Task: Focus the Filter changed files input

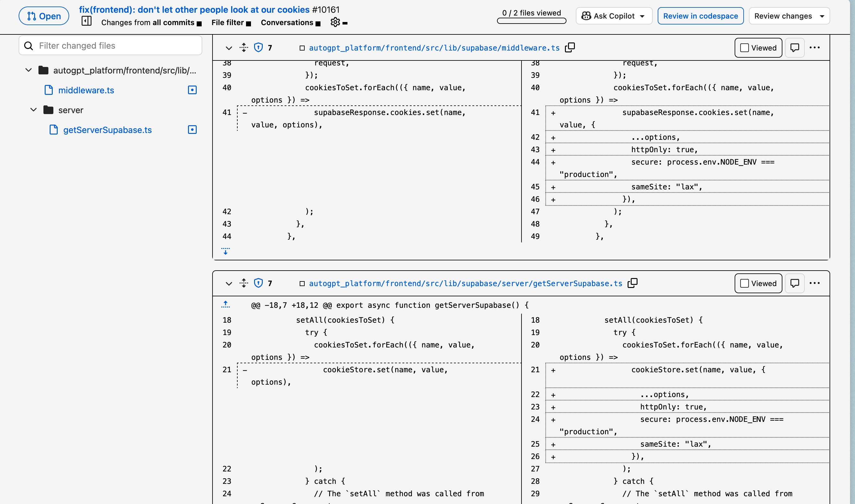Action: 110,46
